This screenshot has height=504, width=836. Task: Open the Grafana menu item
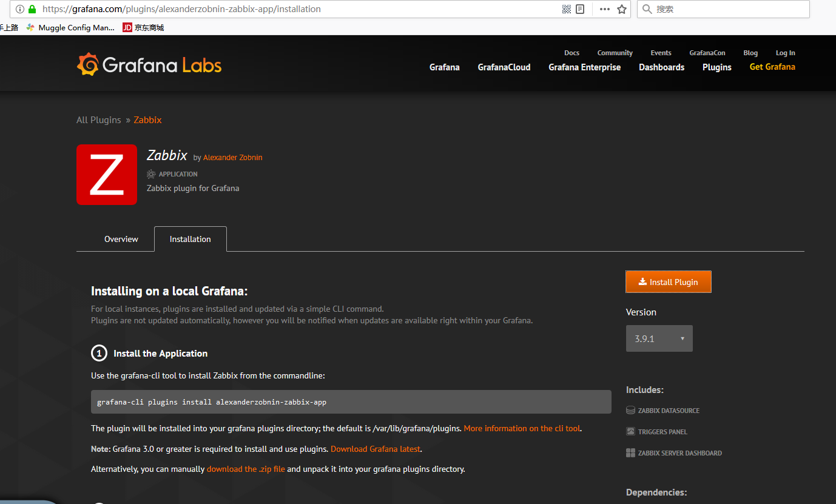445,67
